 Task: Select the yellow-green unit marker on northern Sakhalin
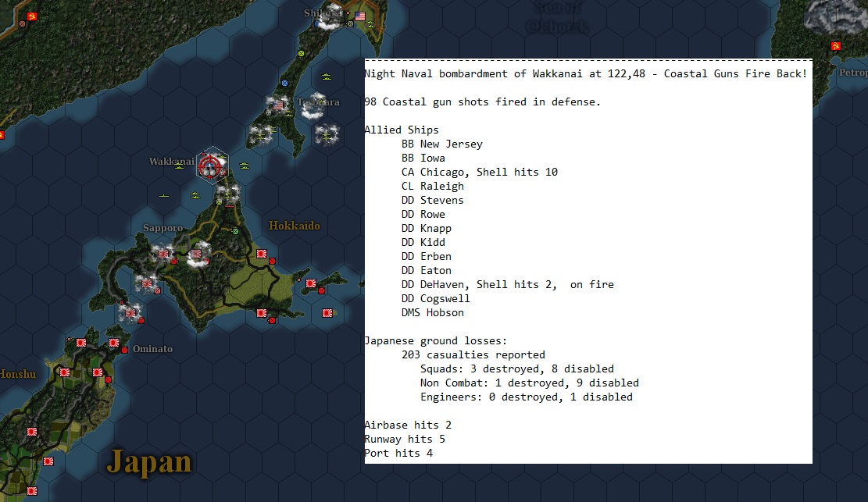[x=301, y=54]
